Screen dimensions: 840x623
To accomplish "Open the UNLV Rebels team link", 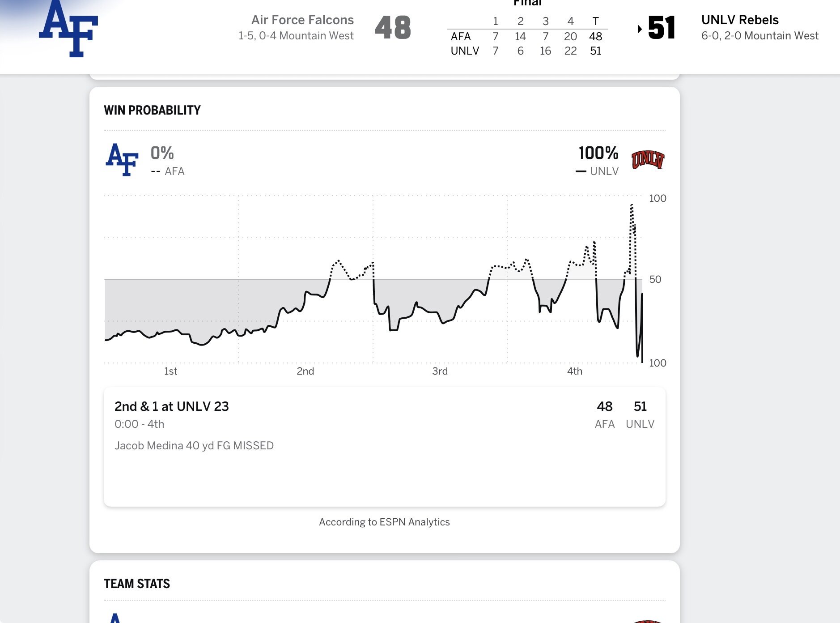I will tap(740, 20).
